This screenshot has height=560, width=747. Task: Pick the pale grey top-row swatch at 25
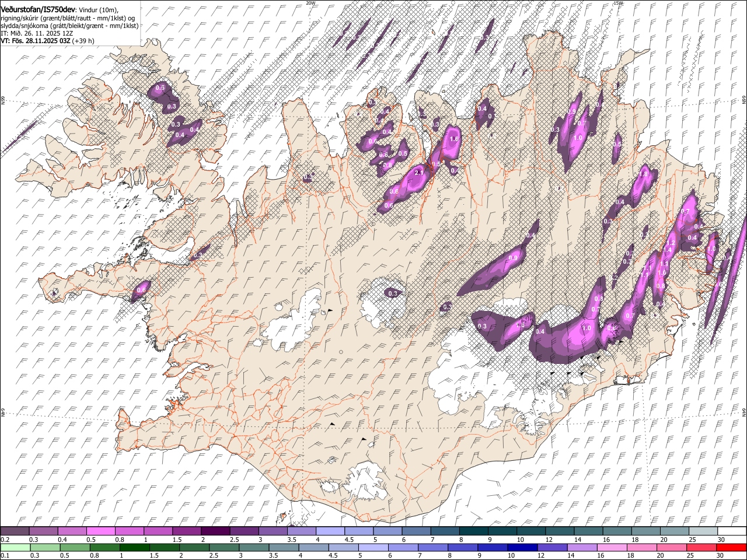(x=703, y=531)
